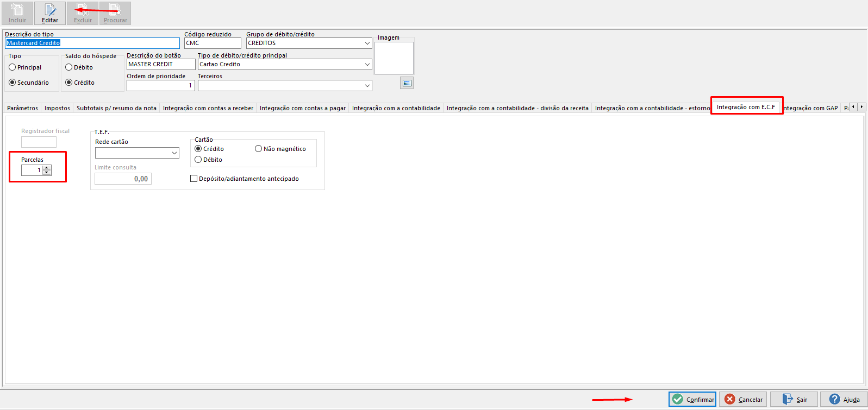Click the empty Imagem preview box
The width and height of the screenshot is (868, 410).
(x=394, y=58)
